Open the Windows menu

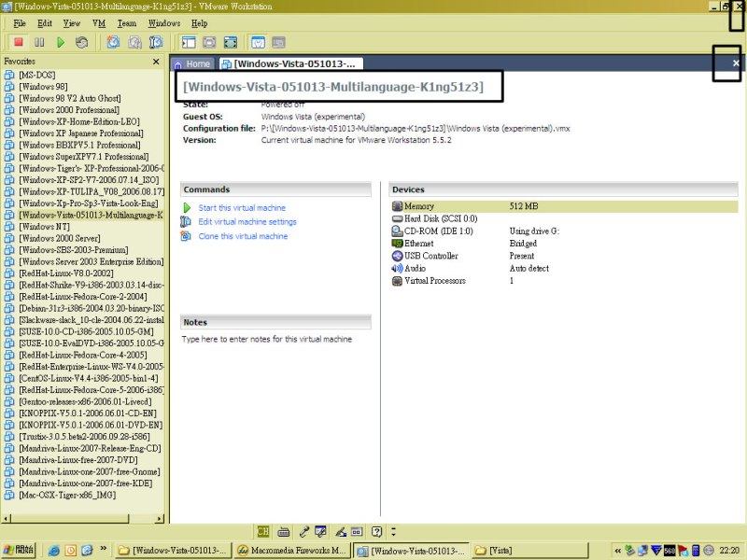pyautogui.click(x=164, y=22)
